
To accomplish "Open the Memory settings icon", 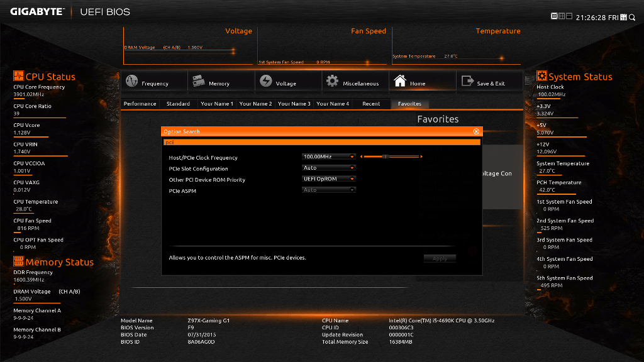I will pos(198,82).
